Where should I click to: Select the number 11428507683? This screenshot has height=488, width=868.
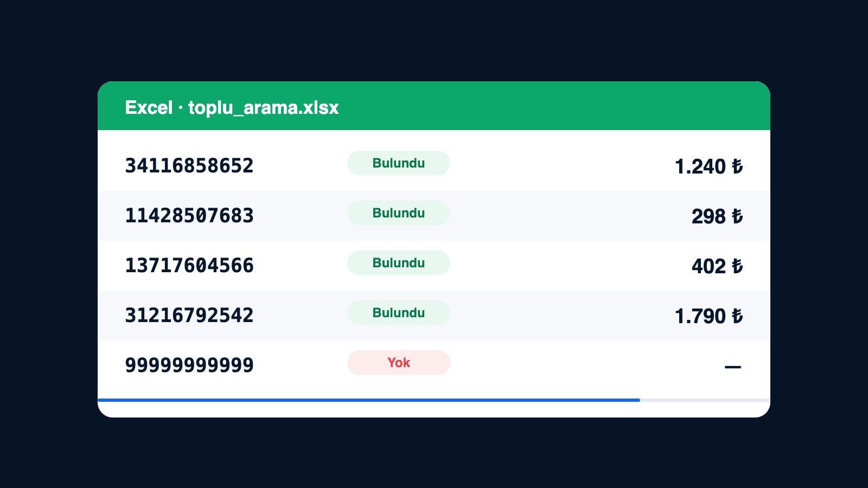[x=189, y=215]
